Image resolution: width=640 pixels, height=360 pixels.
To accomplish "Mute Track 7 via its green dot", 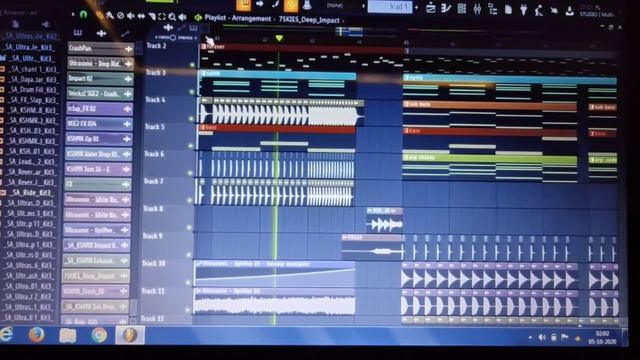I will pyautogui.click(x=189, y=200).
